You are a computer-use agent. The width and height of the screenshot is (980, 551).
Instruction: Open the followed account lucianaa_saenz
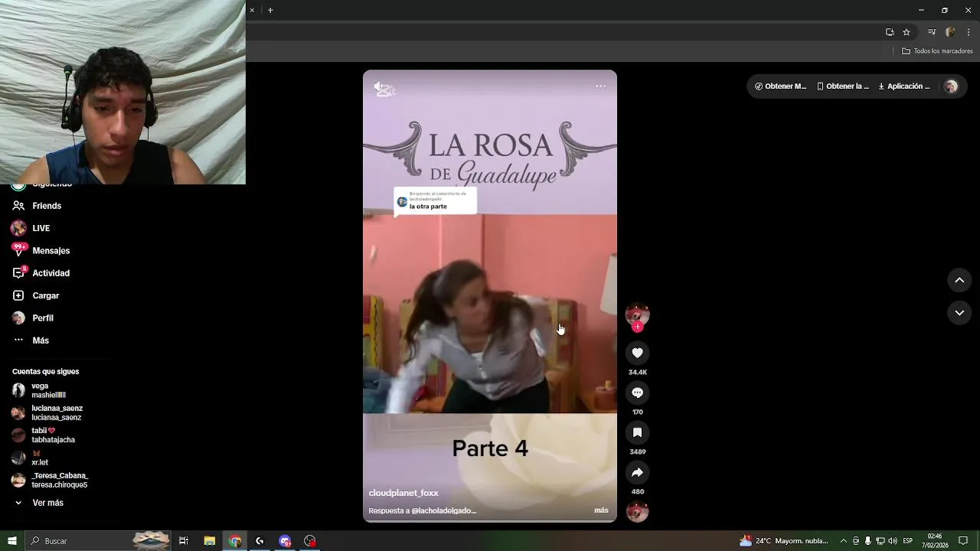47,413
